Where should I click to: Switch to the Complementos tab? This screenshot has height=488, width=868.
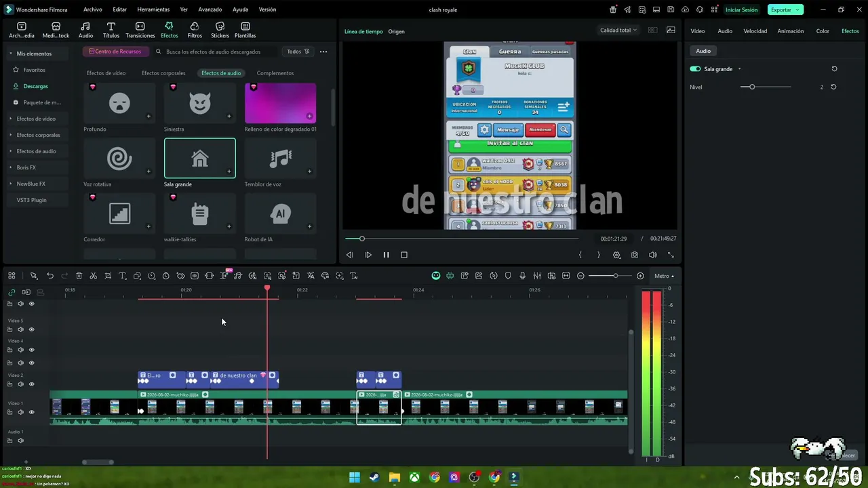tap(275, 73)
